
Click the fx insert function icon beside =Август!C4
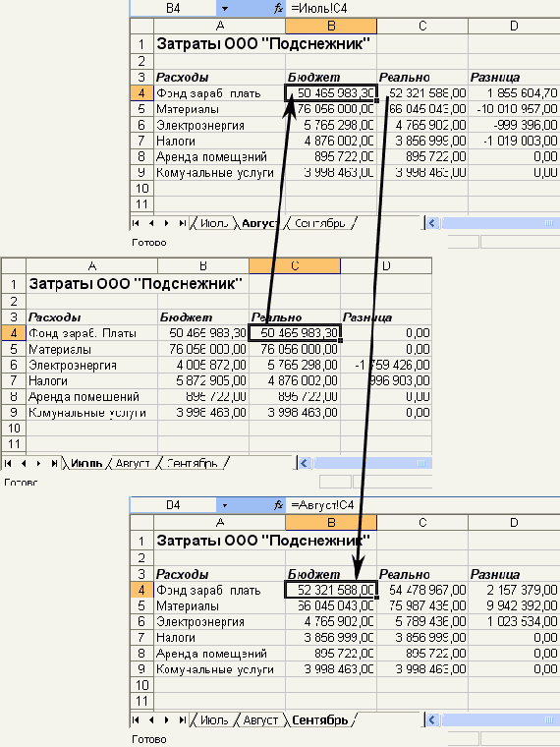279,505
